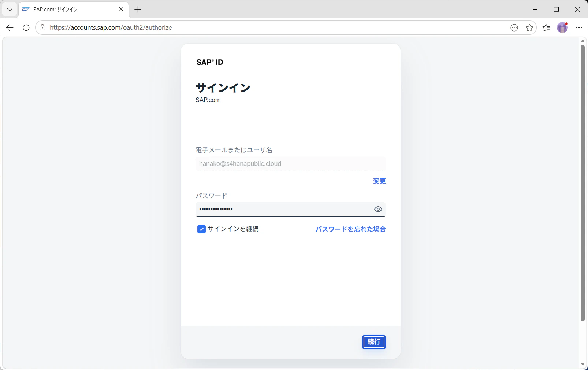Open the favorites list icon
Viewport: 588px width, 370px height.
pyautogui.click(x=546, y=27)
